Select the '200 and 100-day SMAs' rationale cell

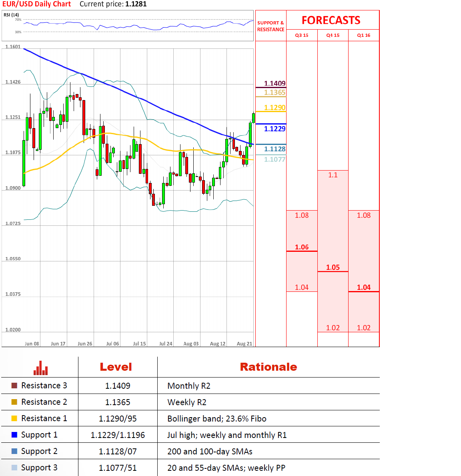[210, 451]
